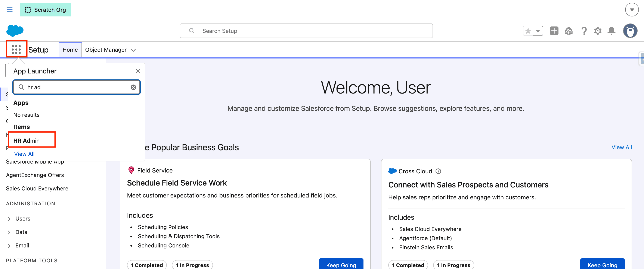Open the setup gear icon
This screenshot has width=644, height=269.
pos(598,31)
